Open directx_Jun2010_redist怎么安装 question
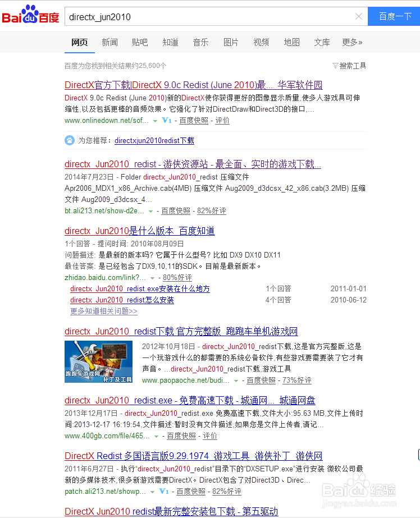Screen dimensions: 420x518 [x=122, y=300]
